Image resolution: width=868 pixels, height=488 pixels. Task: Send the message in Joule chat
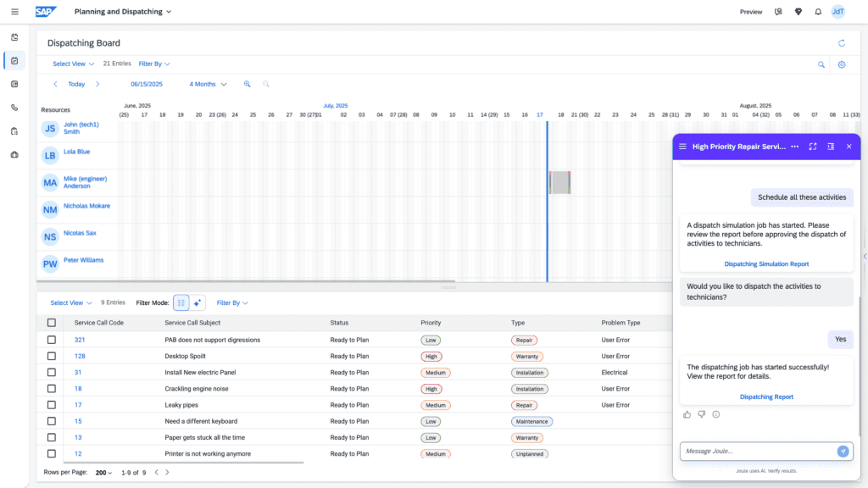843,452
